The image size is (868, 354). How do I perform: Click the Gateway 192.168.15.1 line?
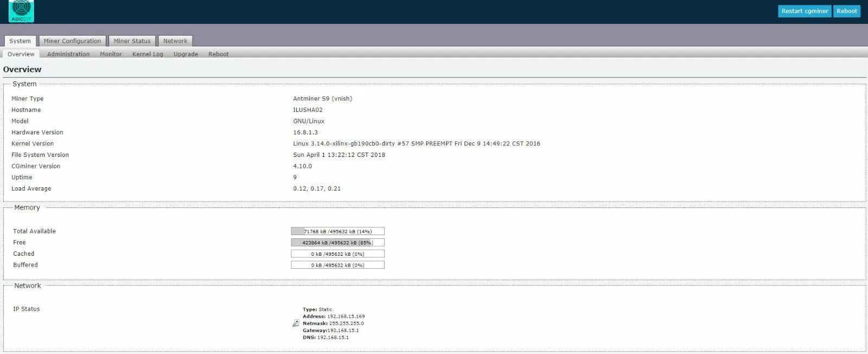(330, 330)
